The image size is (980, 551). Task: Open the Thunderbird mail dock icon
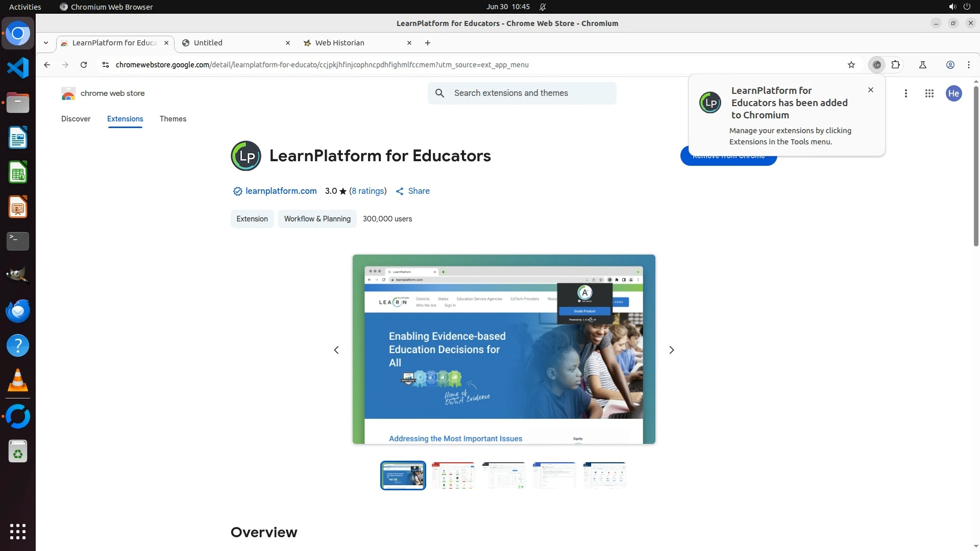pos(18,311)
